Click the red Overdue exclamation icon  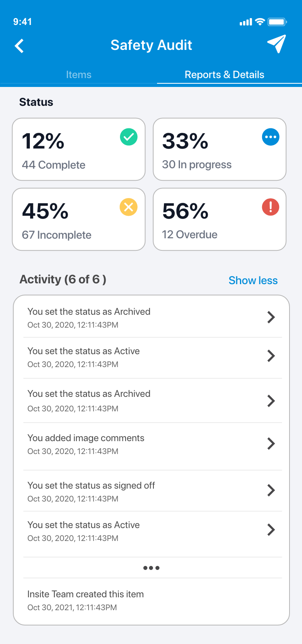pyautogui.click(x=271, y=207)
